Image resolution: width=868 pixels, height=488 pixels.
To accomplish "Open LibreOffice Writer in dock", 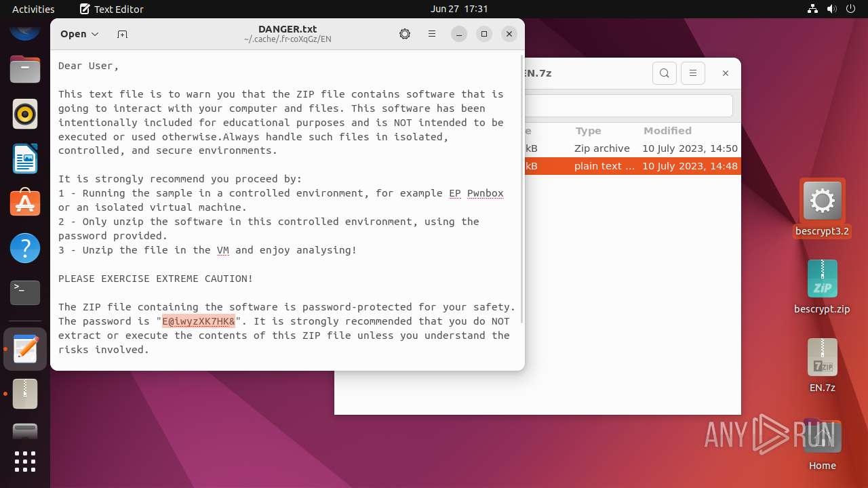I will point(25,159).
